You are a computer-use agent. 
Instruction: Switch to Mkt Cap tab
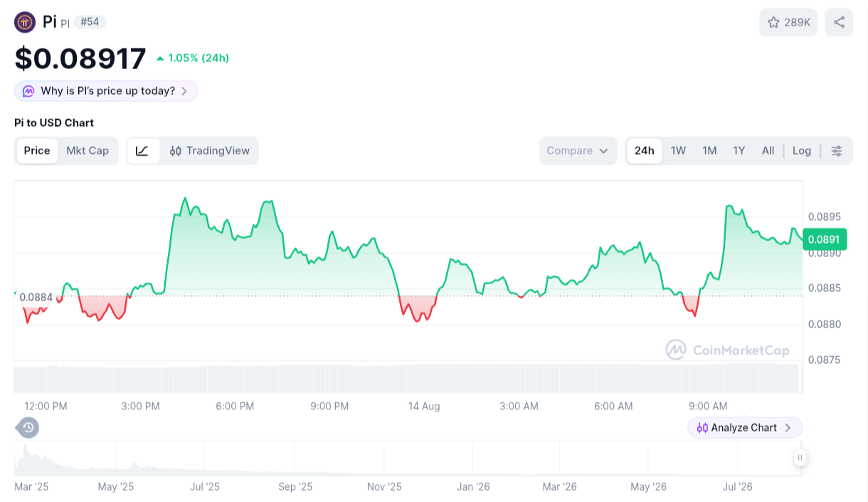coord(88,151)
